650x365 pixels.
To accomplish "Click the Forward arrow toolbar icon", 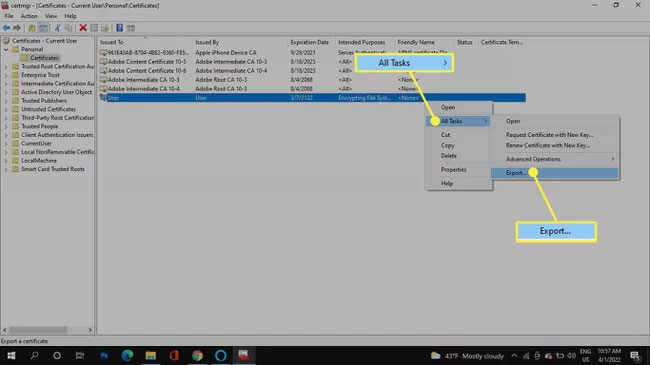I will (x=17, y=28).
